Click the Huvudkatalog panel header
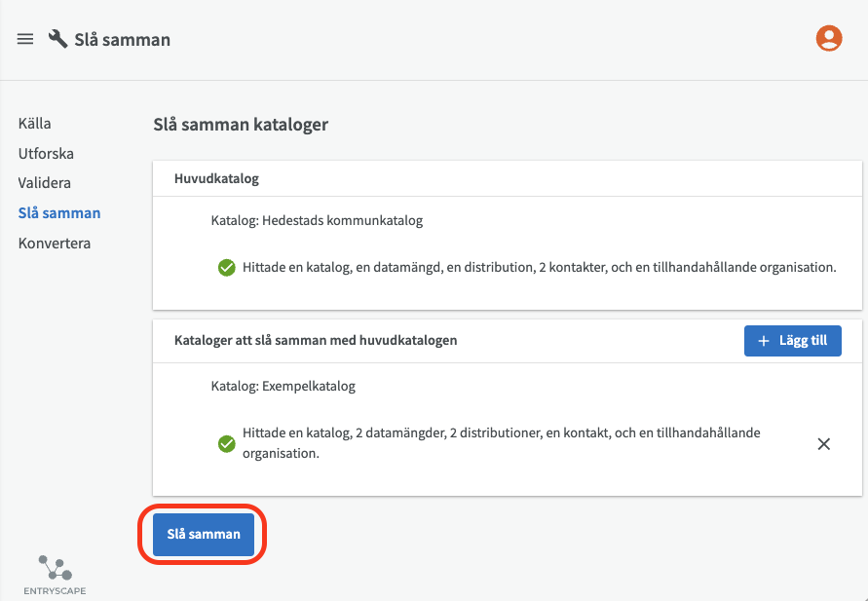The width and height of the screenshot is (868, 601). (x=216, y=179)
